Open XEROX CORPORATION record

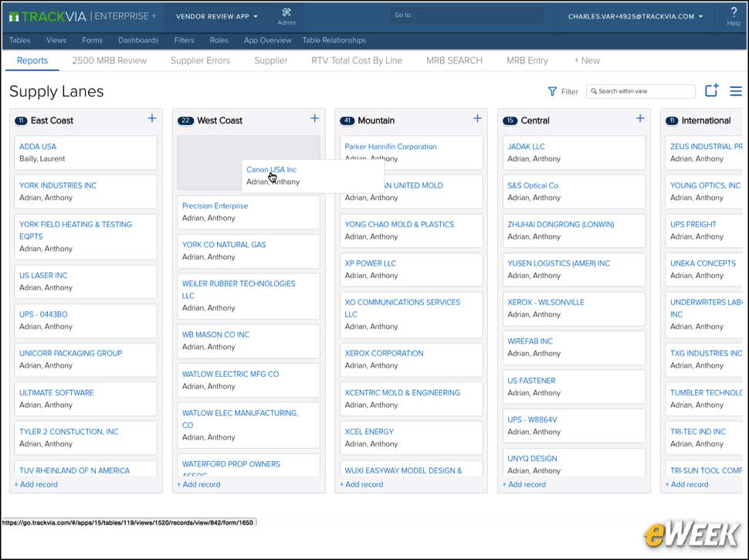click(384, 353)
